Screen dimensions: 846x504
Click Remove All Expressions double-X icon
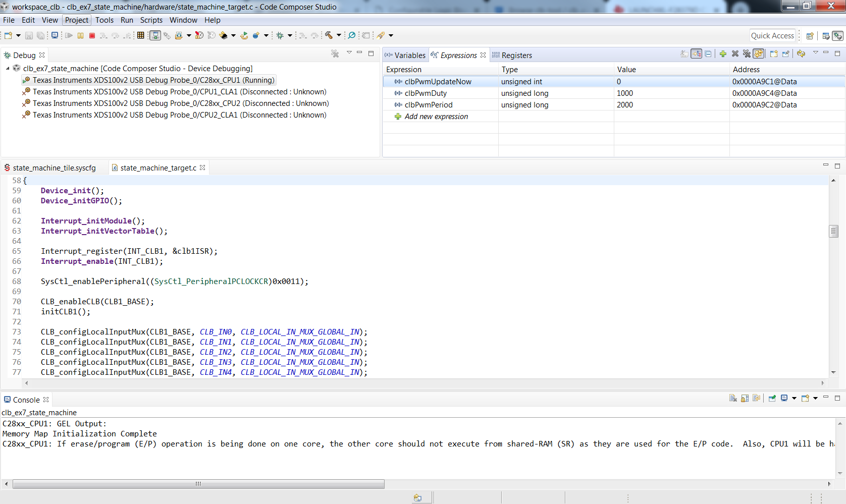747,54
